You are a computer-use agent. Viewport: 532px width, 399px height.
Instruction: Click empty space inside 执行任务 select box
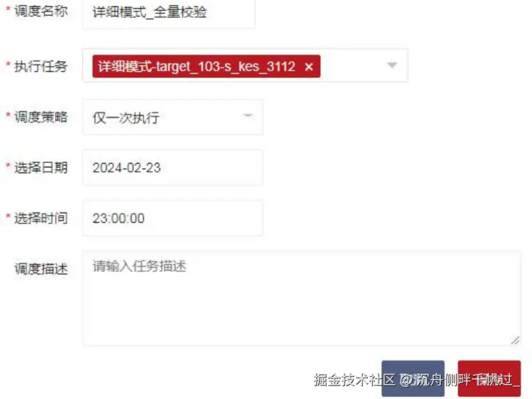coord(353,65)
